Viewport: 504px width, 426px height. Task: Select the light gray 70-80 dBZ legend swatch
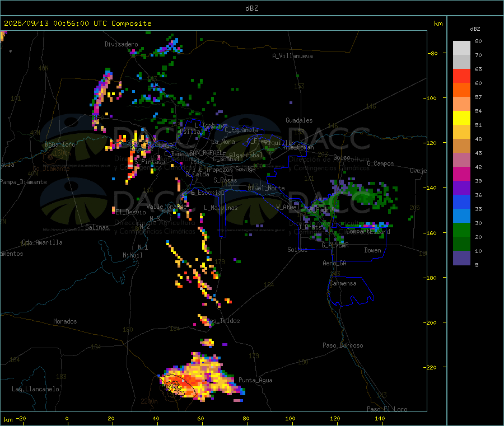(461, 48)
